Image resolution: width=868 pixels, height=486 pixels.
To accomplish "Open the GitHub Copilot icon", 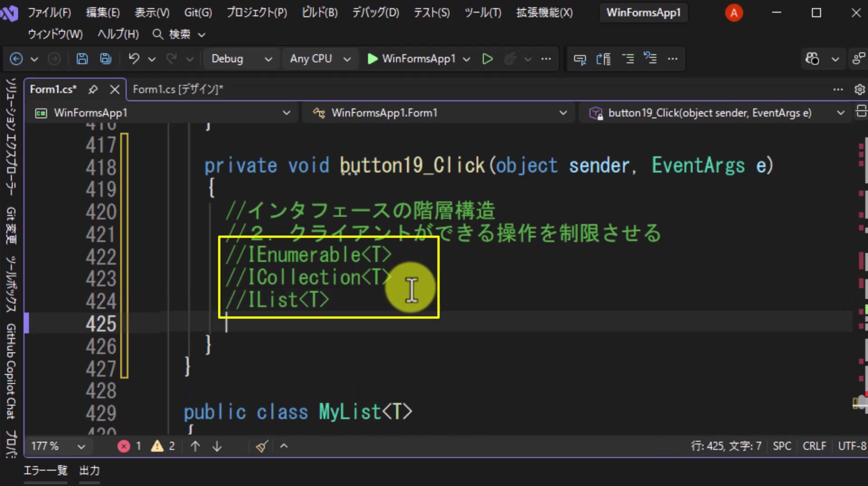I will (x=812, y=59).
